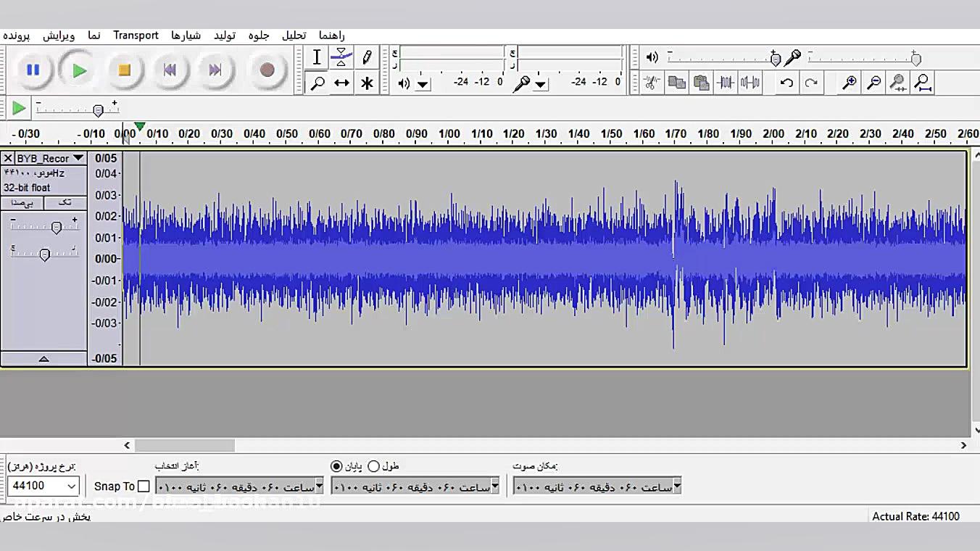Open the پرونده (File) menu
The height and width of the screenshot is (551, 980).
[x=16, y=36]
